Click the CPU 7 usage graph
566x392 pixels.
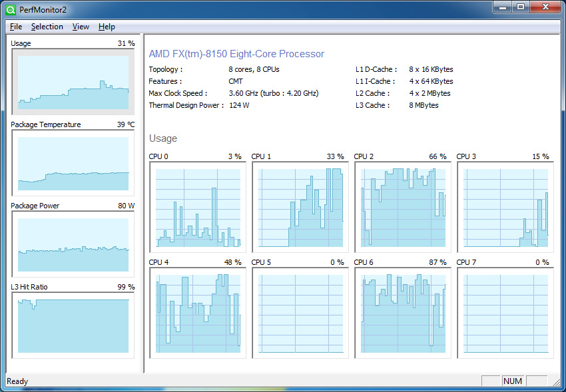505,313
